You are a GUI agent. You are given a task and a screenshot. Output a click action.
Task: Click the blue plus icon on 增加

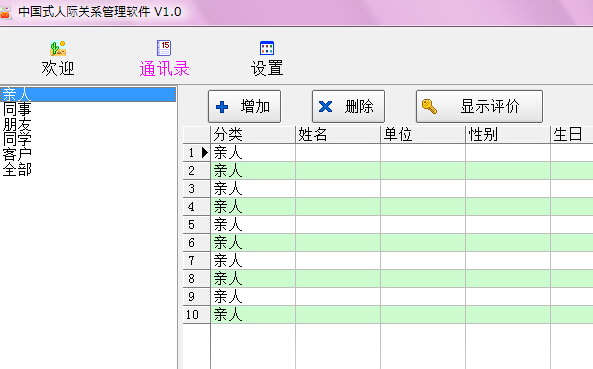pos(222,107)
